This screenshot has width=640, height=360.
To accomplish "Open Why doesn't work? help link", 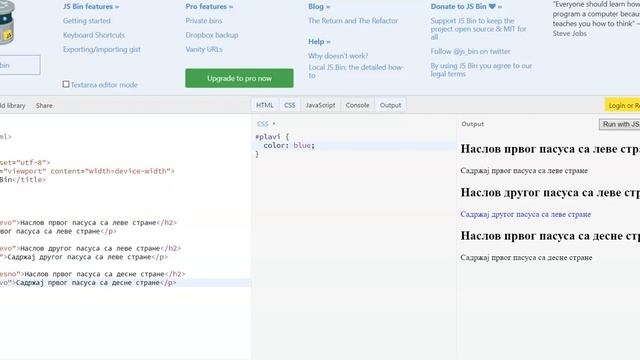I will click(338, 56).
